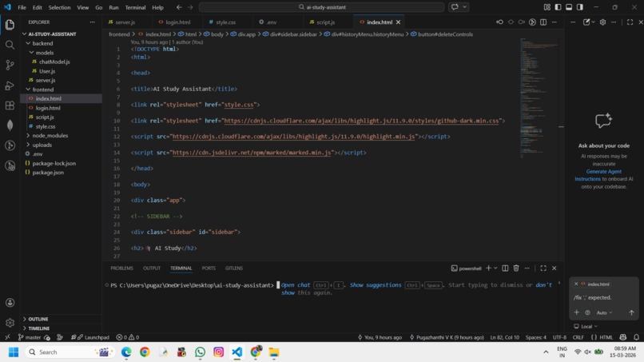Open chatModel.js in explorer
Image resolution: width=644 pixels, height=362 pixels.
(54, 62)
